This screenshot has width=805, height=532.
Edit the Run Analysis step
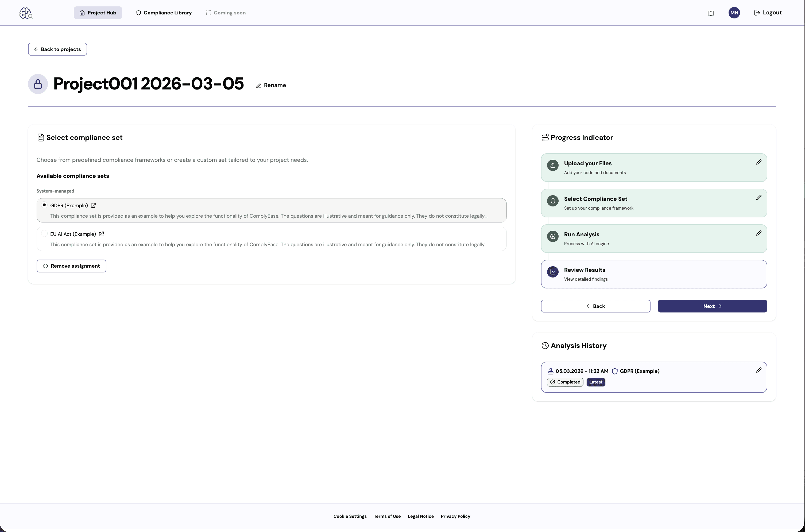(x=759, y=233)
